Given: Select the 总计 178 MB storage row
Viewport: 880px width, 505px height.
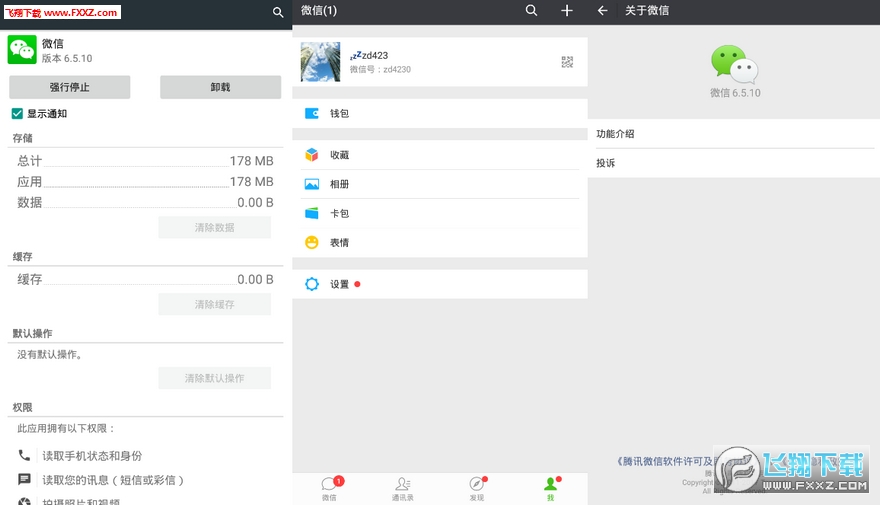Looking at the screenshot, I should [145, 161].
